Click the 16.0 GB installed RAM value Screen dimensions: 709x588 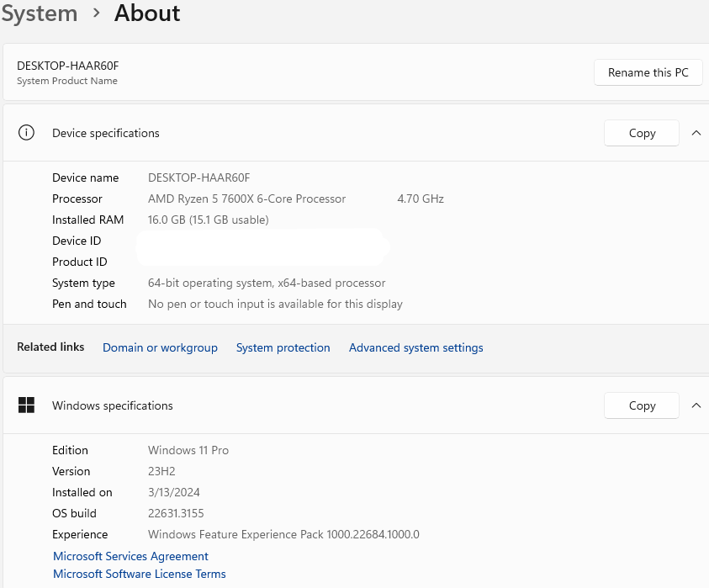[x=209, y=220]
